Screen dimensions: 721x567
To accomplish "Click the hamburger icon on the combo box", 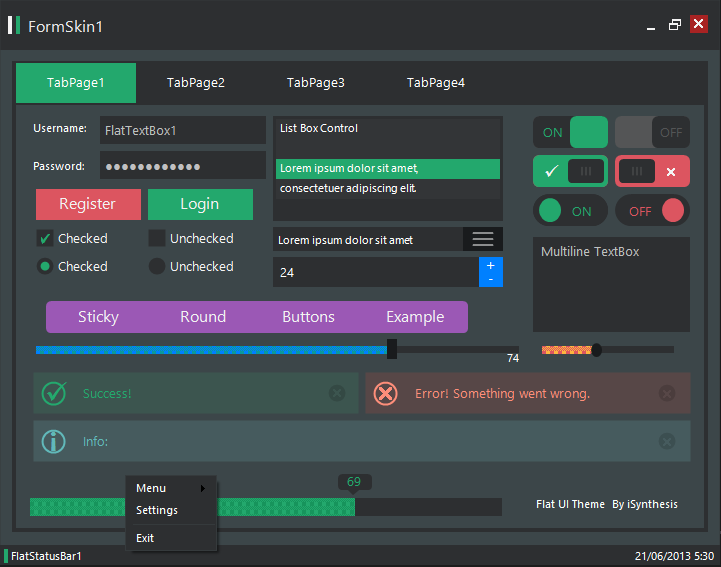I will click(483, 239).
